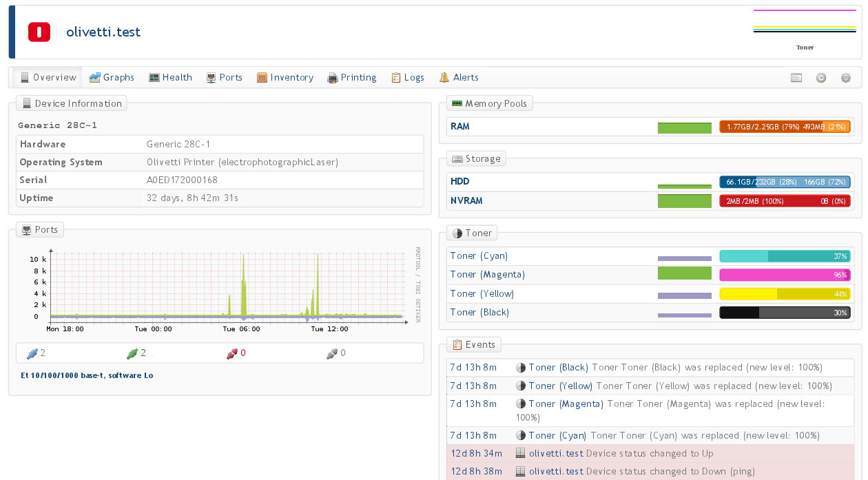Switch to the Overview tab

pos(48,77)
